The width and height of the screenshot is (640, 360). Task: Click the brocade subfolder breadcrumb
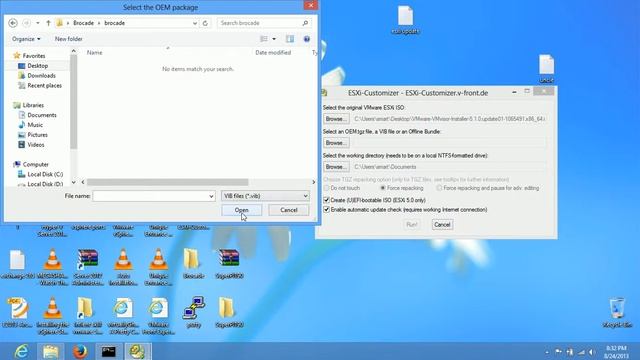[x=115, y=23]
